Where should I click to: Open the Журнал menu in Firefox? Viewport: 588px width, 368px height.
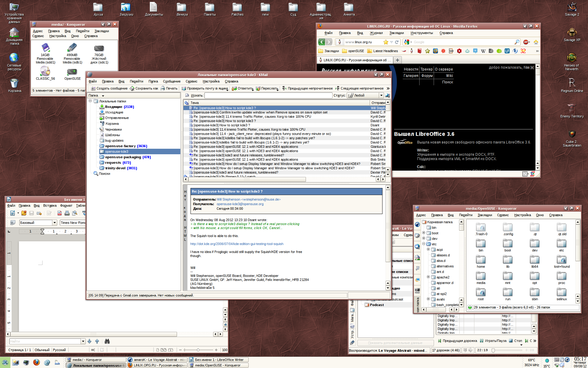click(376, 33)
